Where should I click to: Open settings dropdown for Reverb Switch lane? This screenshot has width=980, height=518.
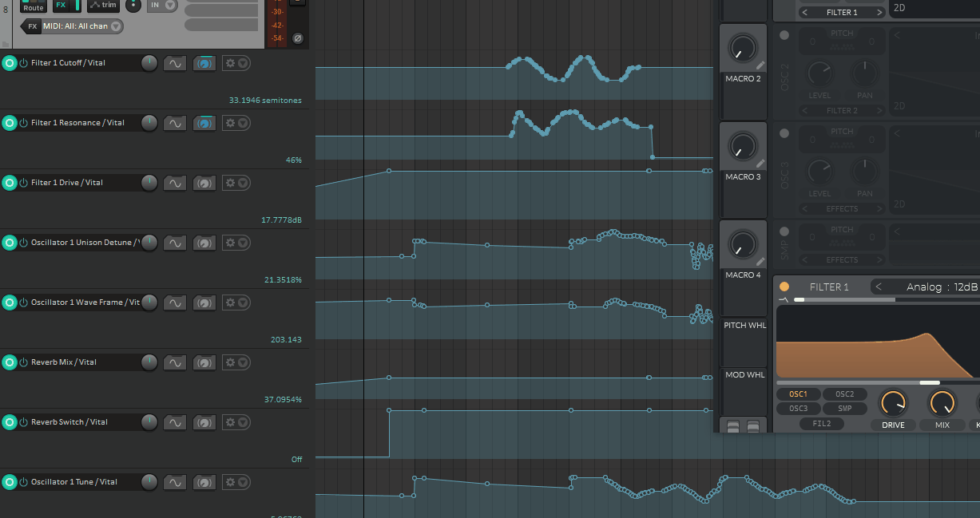coord(236,422)
